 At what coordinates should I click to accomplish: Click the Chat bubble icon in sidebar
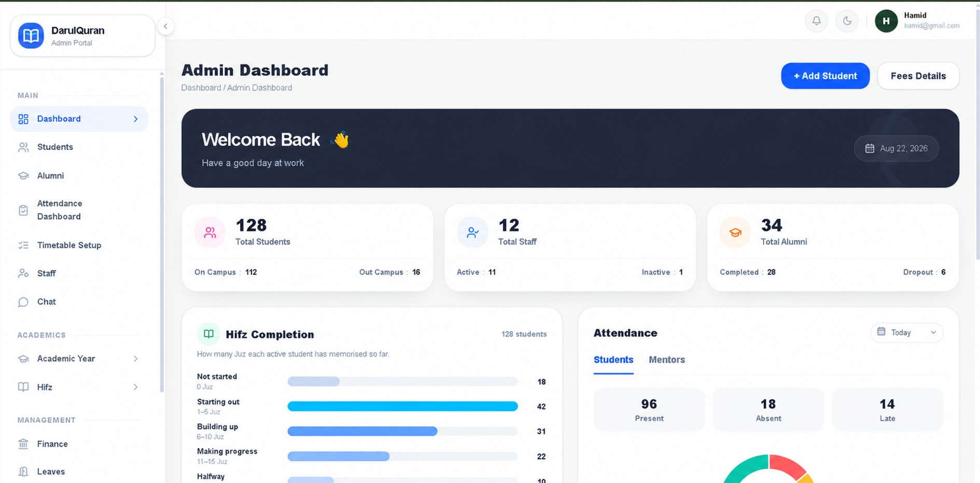point(23,302)
